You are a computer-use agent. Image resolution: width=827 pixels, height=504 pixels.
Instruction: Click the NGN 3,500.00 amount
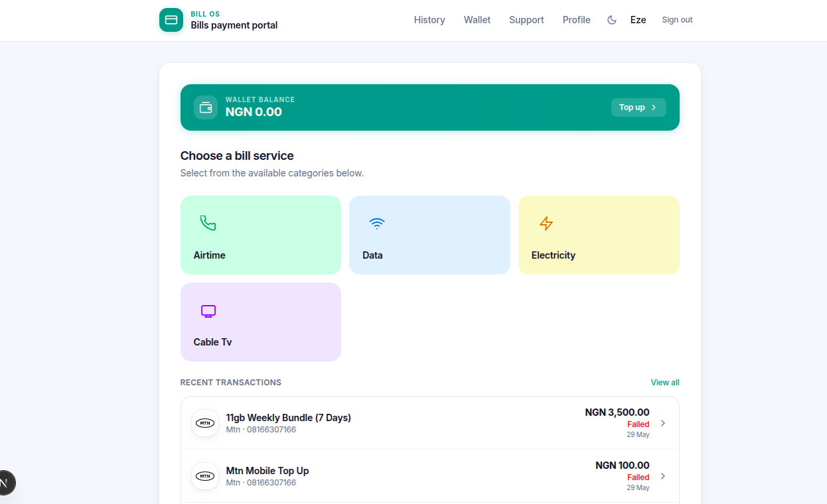[617, 412]
